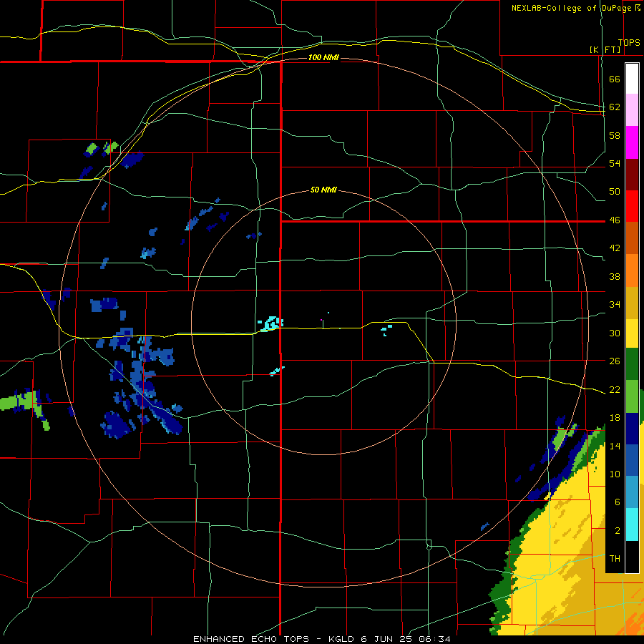Screen dimensions: 644x644
Task: Click the 34 value on the legend
Action: pos(615,304)
